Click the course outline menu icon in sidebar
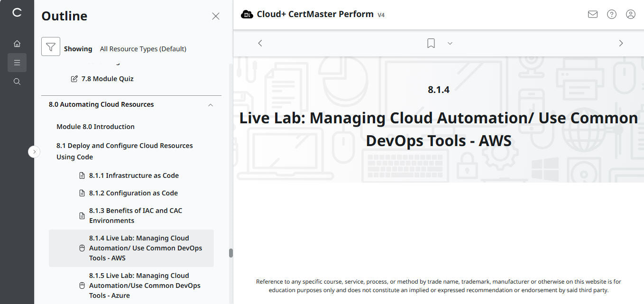The width and height of the screenshot is (644, 304). coord(17,62)
